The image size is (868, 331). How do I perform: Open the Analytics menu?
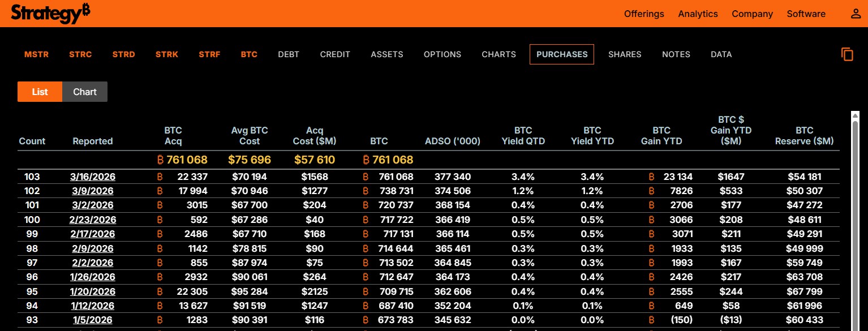[698, 14]
